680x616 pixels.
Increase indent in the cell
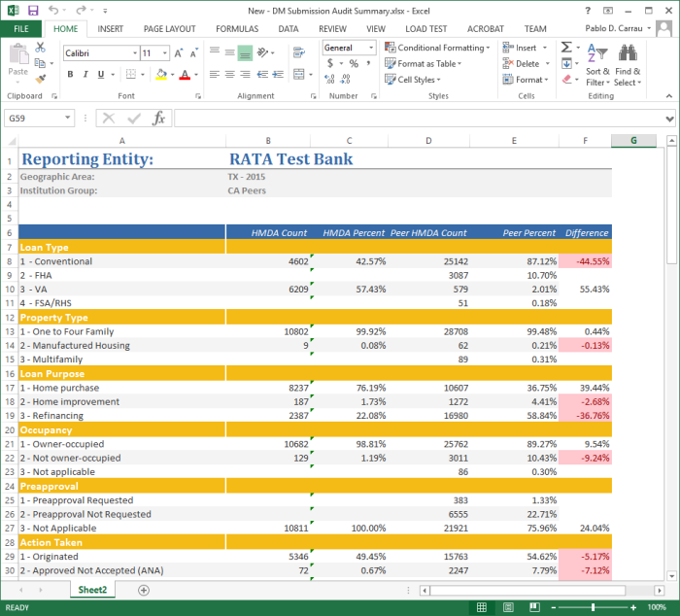pyautogui.click(x=278, y=75)
